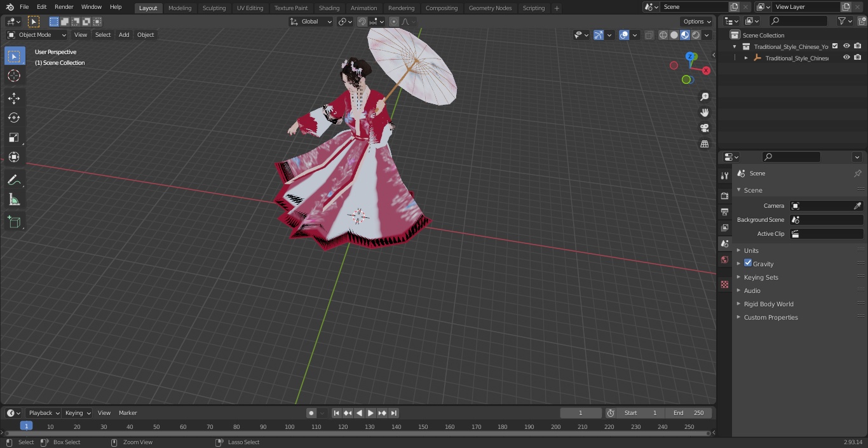Screen dimensions: 868x448
Task: Select material preview shading mode
Action: [x=685, y=35]
